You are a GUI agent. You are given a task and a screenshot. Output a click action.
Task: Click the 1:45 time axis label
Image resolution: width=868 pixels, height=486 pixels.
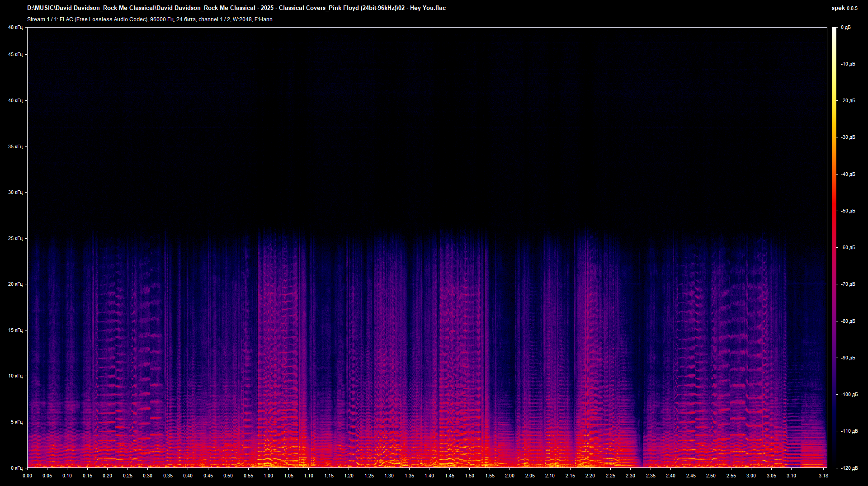click(449, 476)
